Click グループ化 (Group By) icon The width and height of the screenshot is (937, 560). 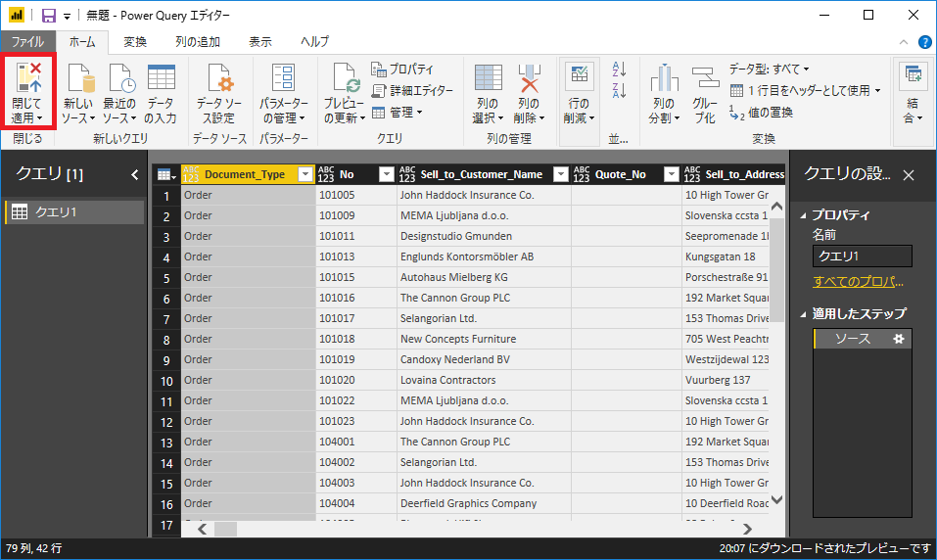tap(705, 78)
